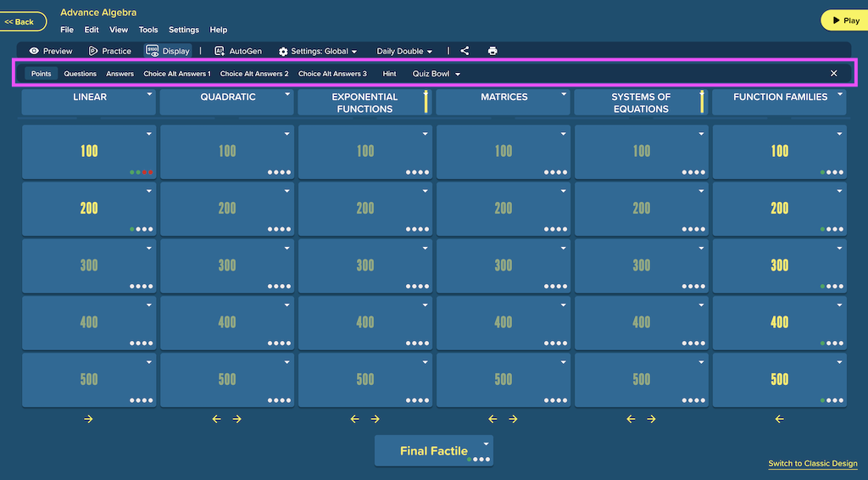Move Function Families category left
868x480 pixels.
click(780, 419)
